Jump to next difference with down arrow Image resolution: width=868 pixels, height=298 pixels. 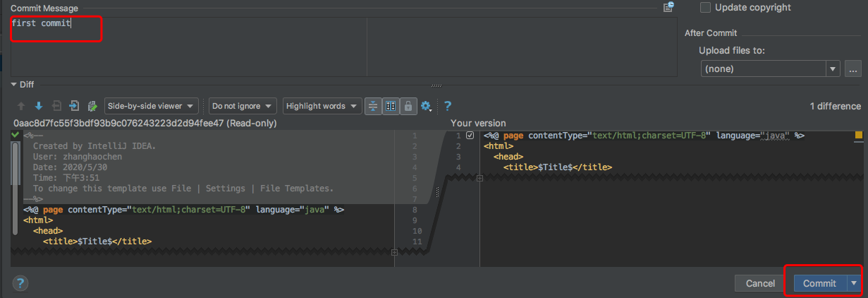(x=39, y=106)
